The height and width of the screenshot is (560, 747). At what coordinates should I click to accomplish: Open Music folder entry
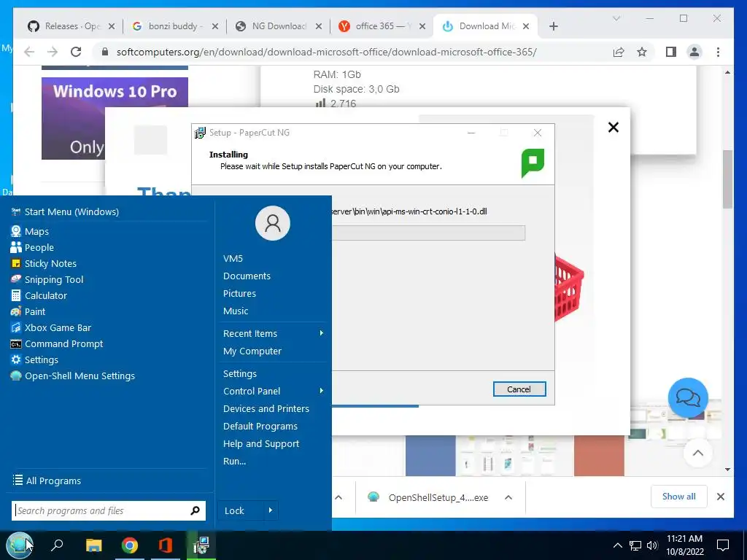pos(236,311)
